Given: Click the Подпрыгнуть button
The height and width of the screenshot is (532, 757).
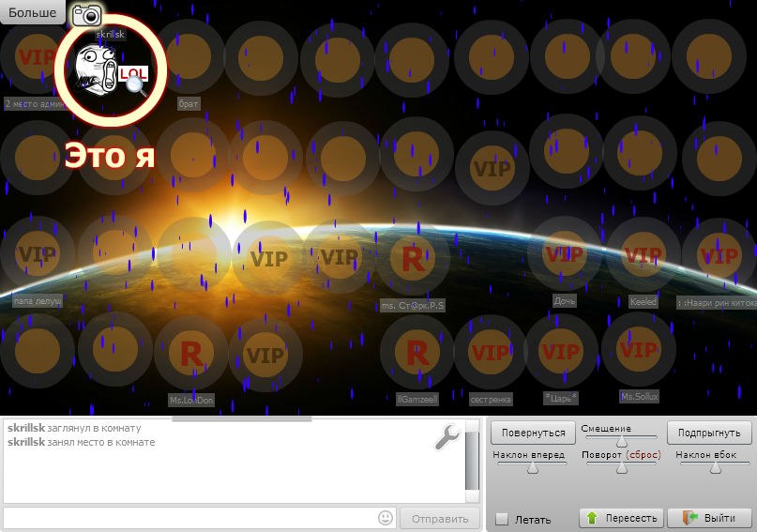Looking at the screenshot, I should [x=709, y=433].
